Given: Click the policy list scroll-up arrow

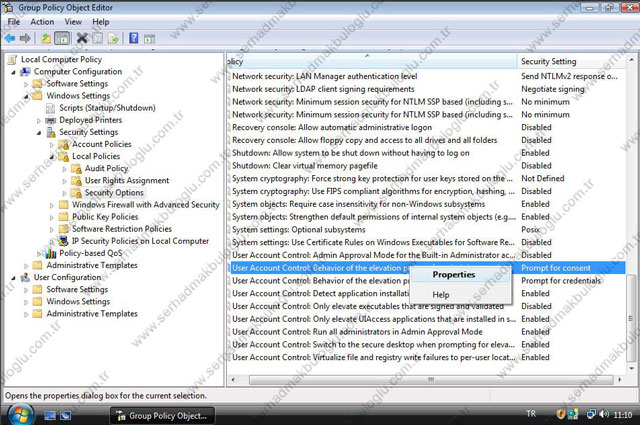Looking at the screenshot, I should coord(631,60).
